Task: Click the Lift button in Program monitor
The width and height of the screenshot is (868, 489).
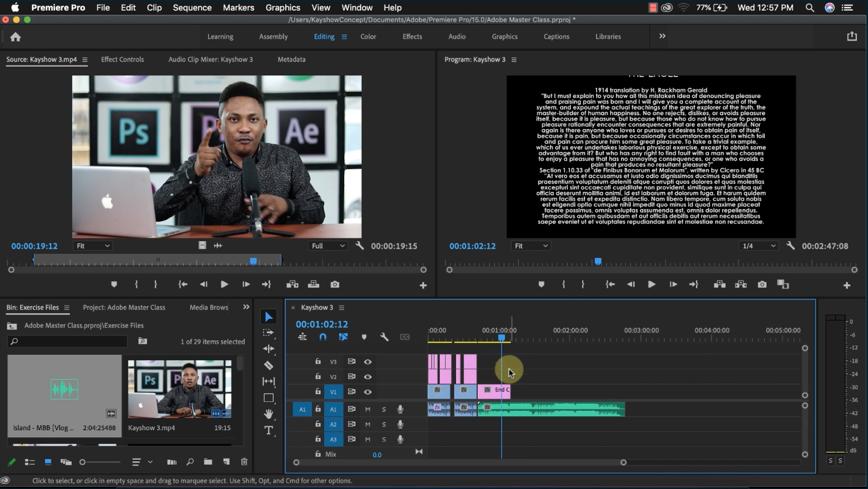Action: [720, 284]
